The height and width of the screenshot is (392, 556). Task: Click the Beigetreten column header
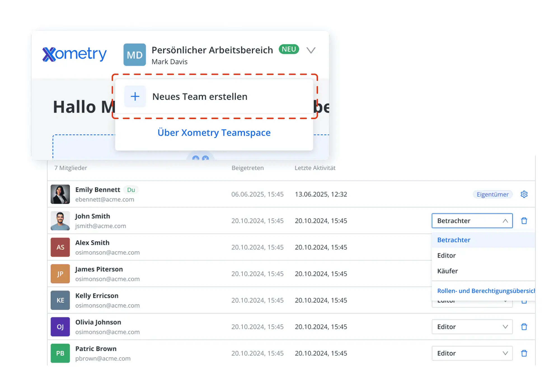(x=248, y=168)
